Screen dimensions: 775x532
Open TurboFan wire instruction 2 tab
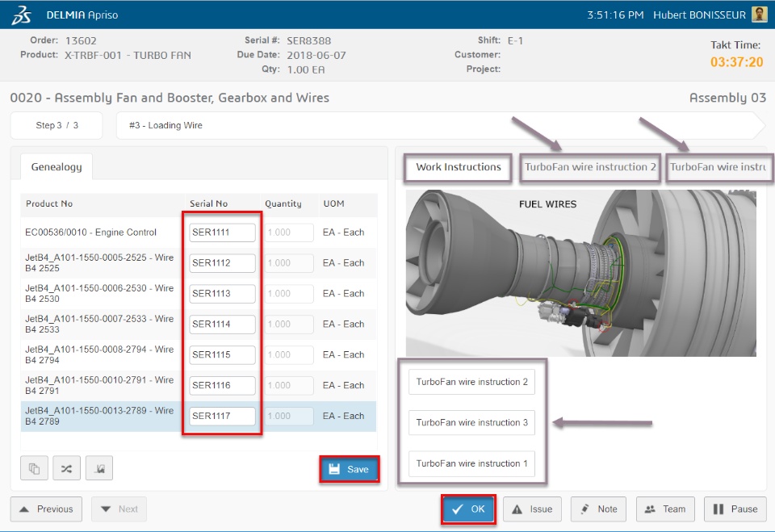point(590,168)
